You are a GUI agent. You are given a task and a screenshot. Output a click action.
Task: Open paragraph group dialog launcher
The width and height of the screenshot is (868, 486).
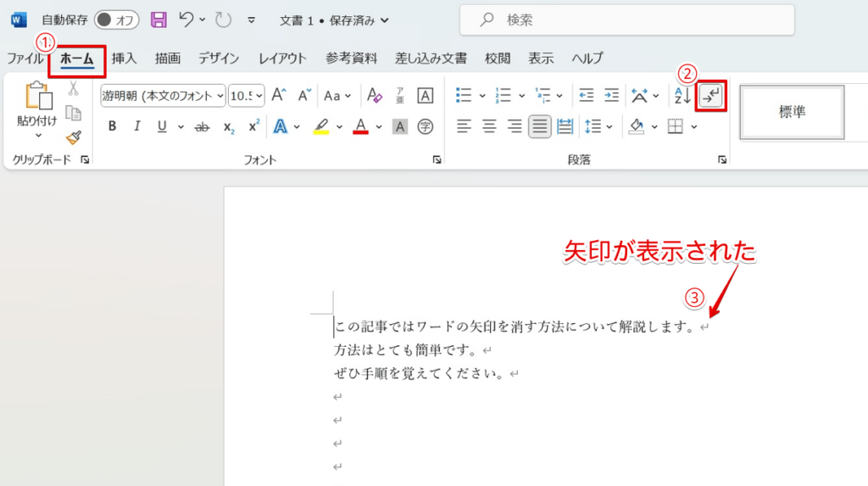click(x=722, y=159)
